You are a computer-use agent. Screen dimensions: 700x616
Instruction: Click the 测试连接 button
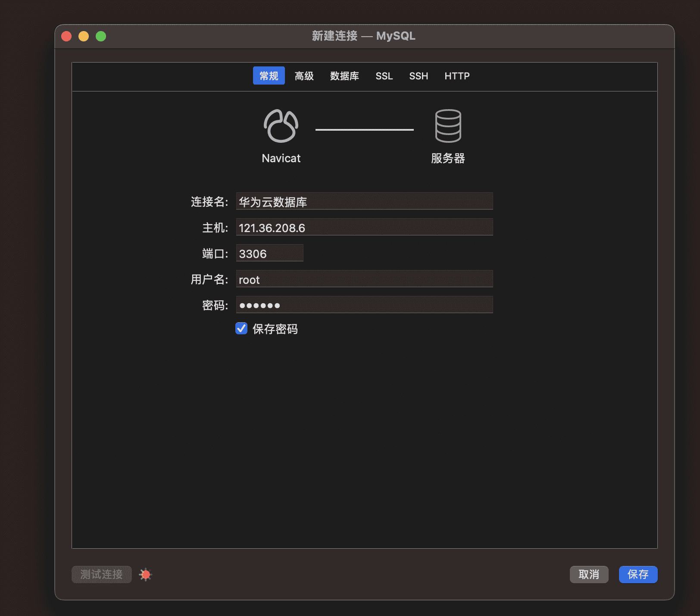pyautogui.click(x=101, y=574)
